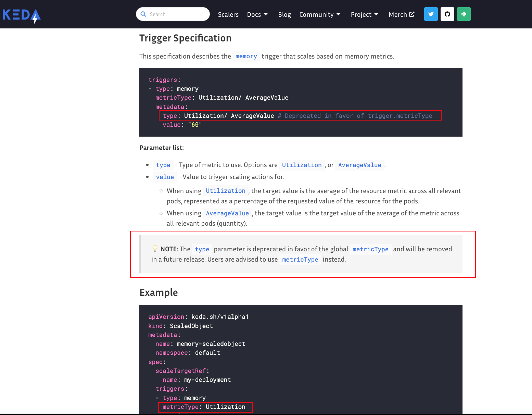Screen dimensions: 532x415
Task: Open KEDA's Twitter profile
Action: coord(431,14)
